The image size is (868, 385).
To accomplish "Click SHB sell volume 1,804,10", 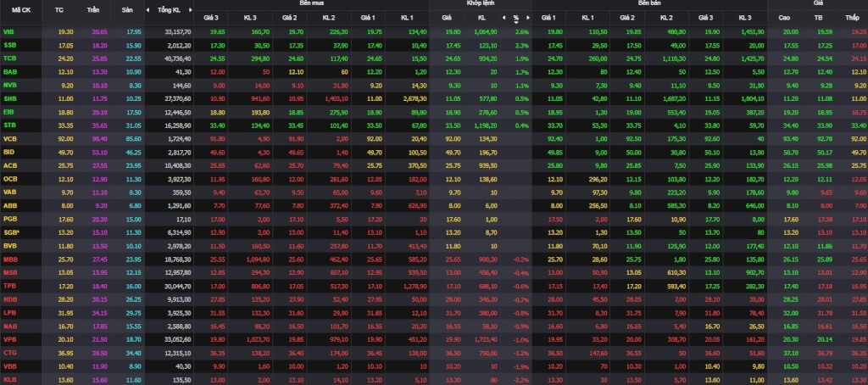I will pyautogui.click(x=752, y=98).
